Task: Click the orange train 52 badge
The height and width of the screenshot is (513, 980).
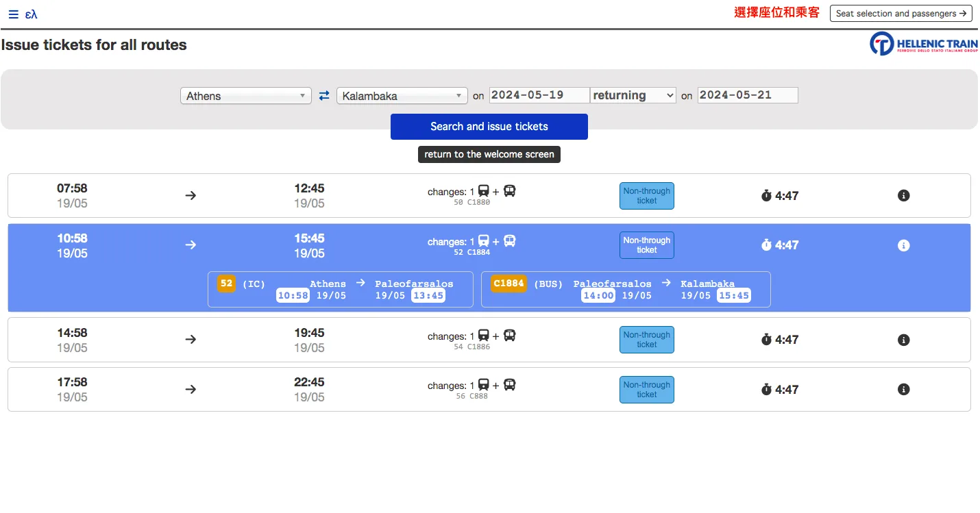Action: pos(226,284)
